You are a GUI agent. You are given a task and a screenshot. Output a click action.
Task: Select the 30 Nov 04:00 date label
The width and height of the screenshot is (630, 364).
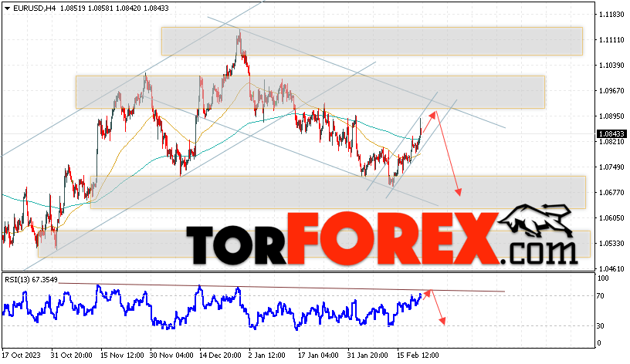[171, 356]
